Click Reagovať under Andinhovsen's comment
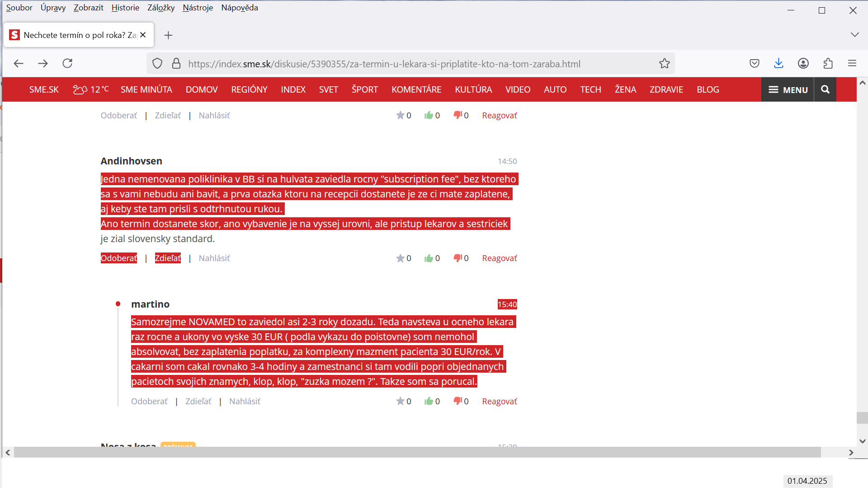Screen dimensions: 868x491 click(x=499, y=258)
